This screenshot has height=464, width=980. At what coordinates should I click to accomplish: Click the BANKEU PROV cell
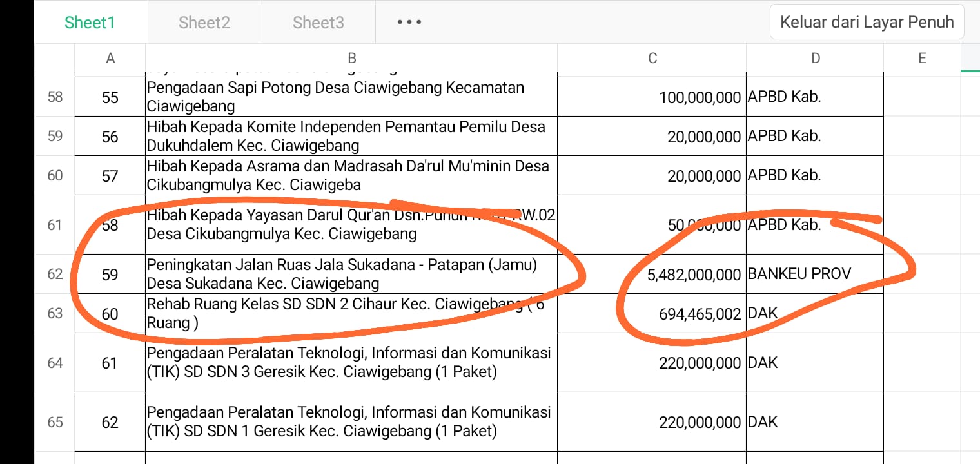816,275
